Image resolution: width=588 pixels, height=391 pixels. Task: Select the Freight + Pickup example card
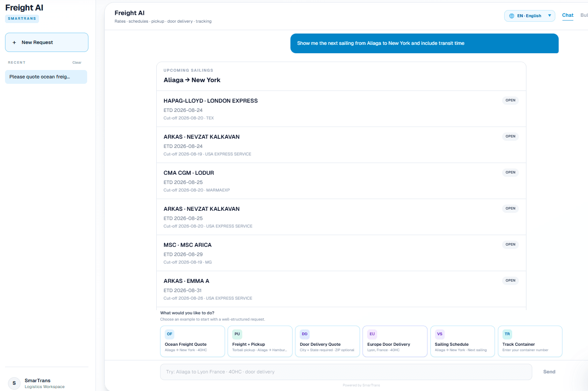(260, 341)
